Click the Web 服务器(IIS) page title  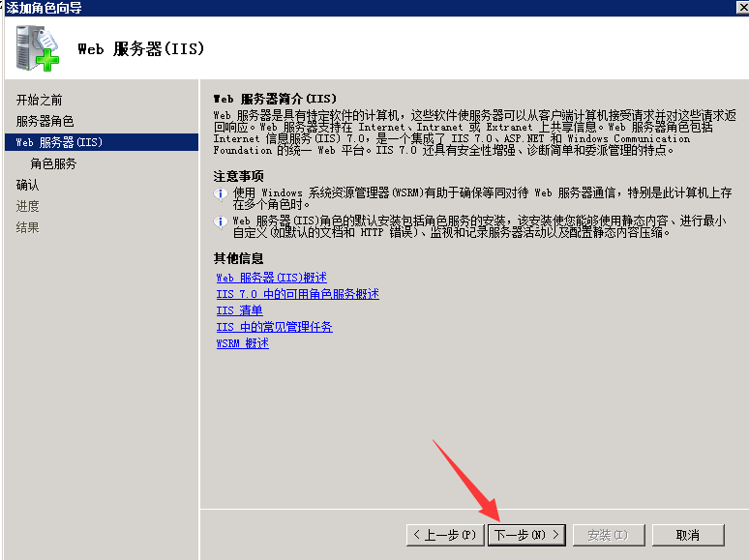(141, 48)
